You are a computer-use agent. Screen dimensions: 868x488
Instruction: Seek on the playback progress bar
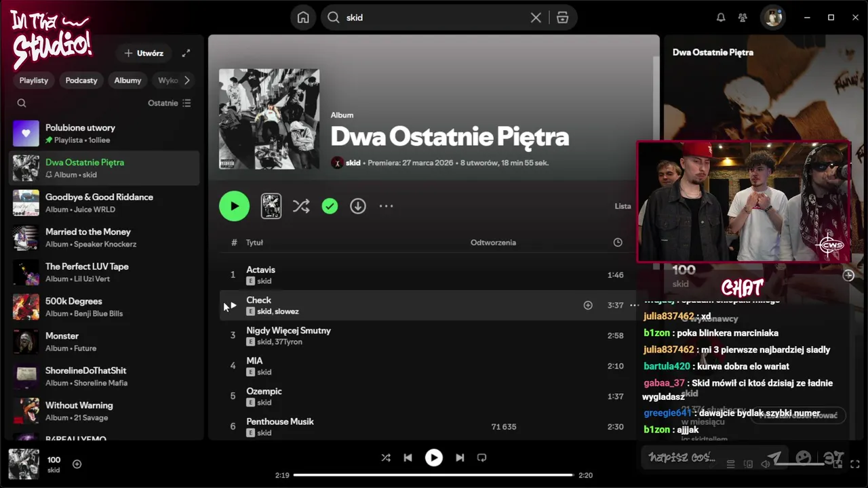tap(434, 475)
